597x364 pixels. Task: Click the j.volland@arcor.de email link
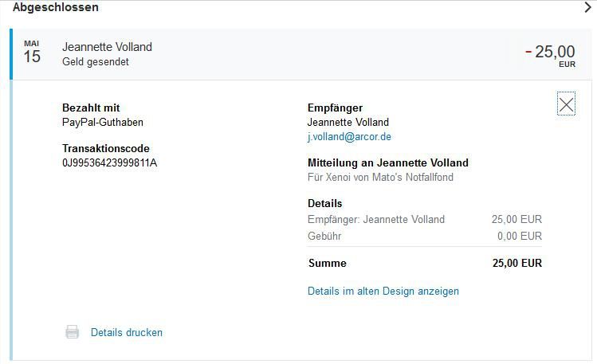(349, 136)
